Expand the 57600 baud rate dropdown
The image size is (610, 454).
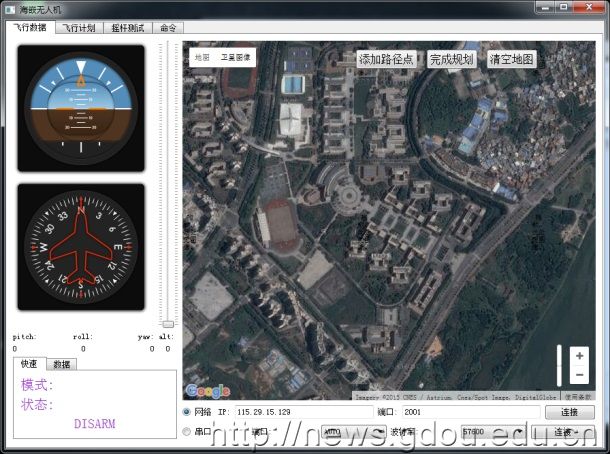492,432
